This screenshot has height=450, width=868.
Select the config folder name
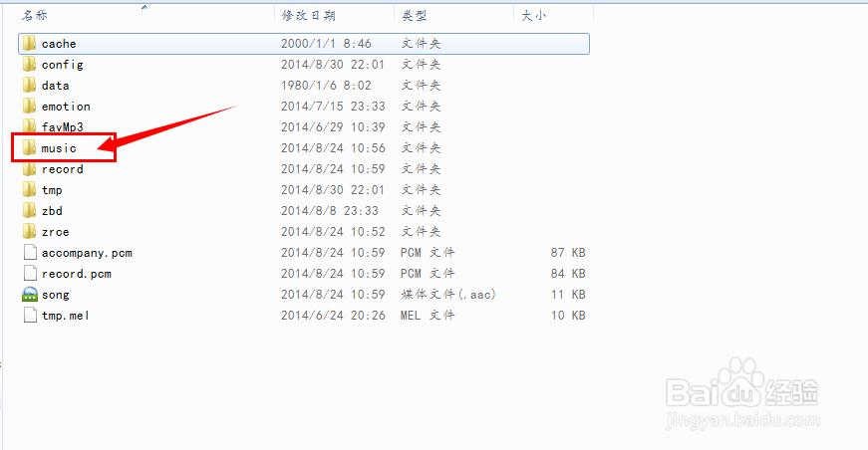tap(63, 65)
